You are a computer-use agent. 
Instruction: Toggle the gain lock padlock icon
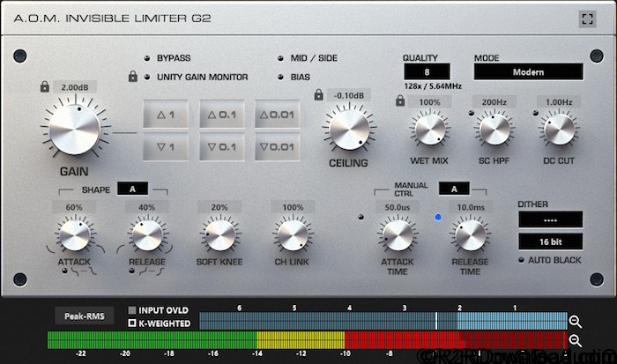[x=44, y=86]
